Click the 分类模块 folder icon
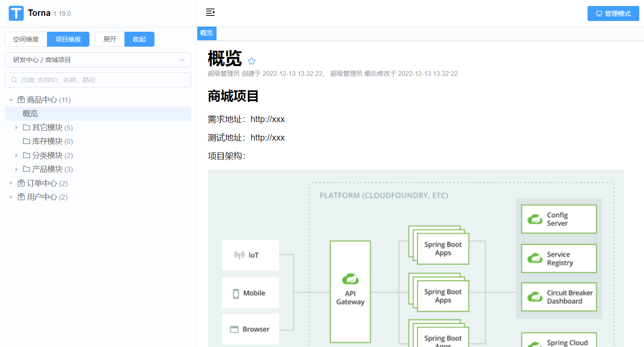The width and height of the screenshot is (644, 347). [27, 156]
